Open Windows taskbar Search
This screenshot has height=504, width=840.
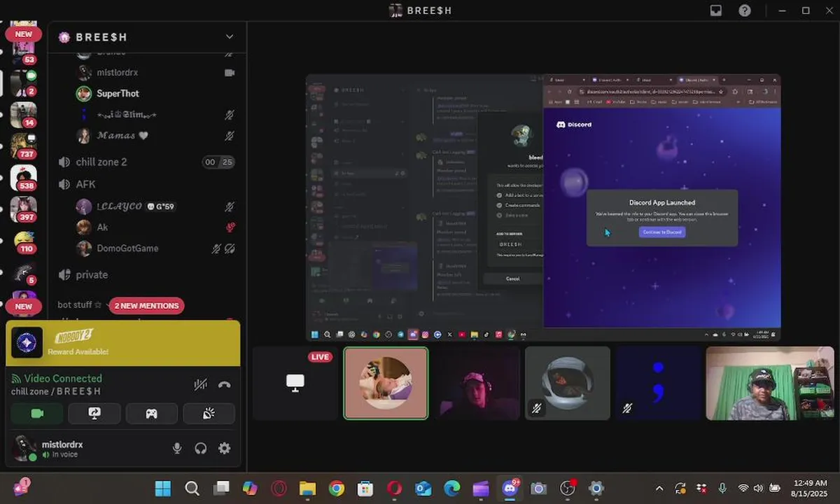pos(192,489)
